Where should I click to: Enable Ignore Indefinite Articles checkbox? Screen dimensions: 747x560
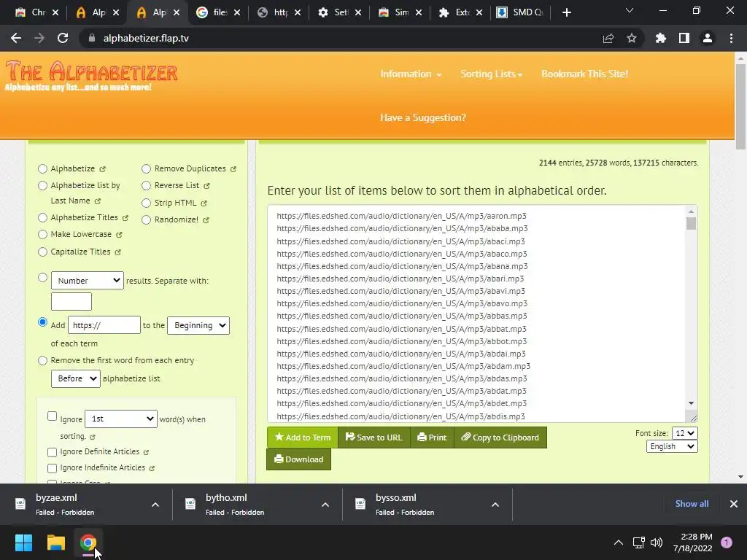click(x=53, y=468)
